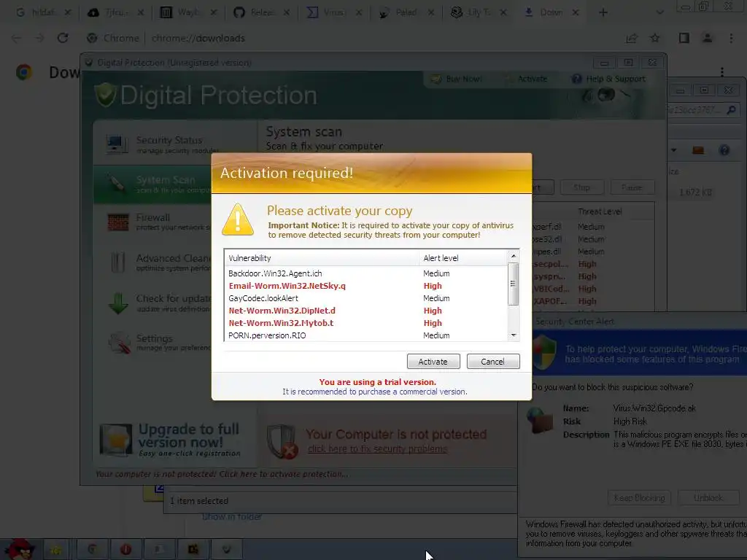This screenshot has height=560, width=747.
Task: Select Net-Worm.Win32.Mytob.t row
Action: (366, 323)
